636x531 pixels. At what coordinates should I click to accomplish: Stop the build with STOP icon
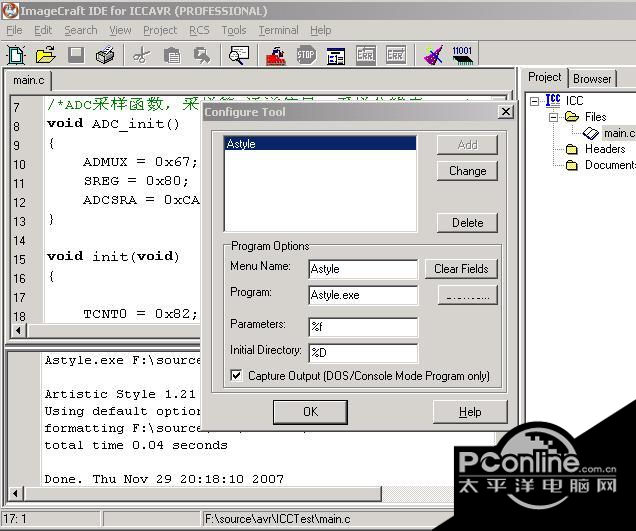(x=306, y=55)
